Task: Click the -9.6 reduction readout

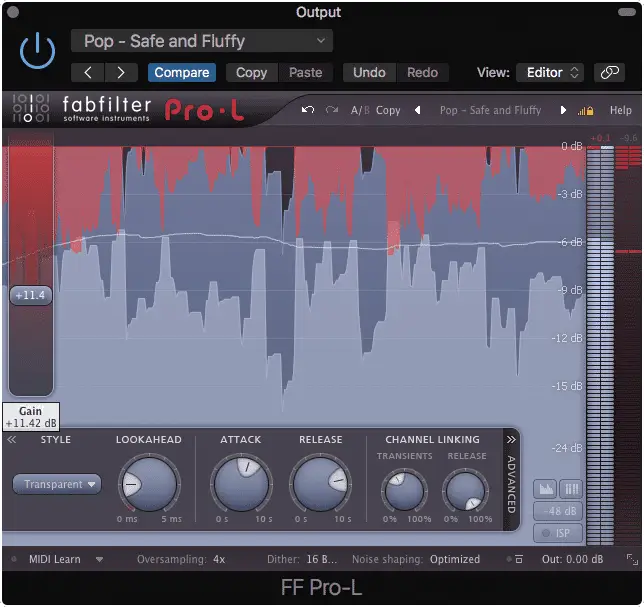Action: (x=628, y=138)
